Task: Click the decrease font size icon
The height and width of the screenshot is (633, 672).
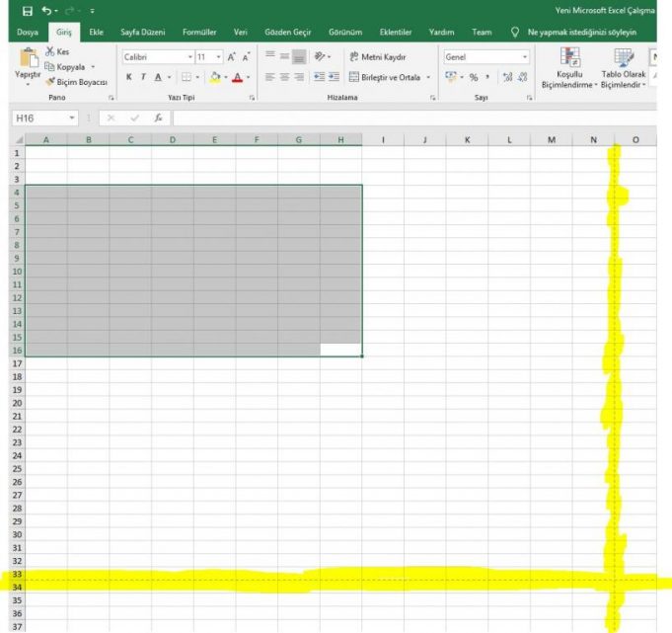Action: tap(246, 57)
